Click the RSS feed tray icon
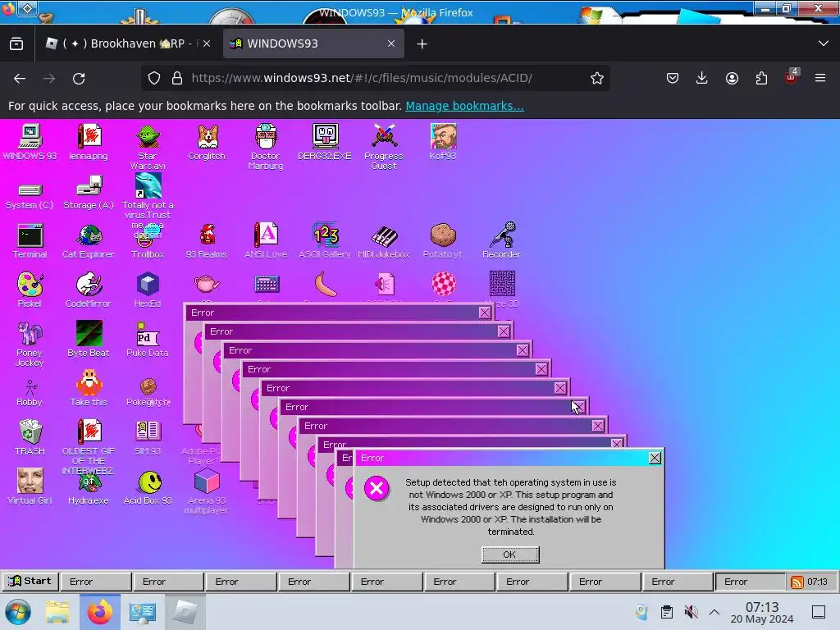The image size is (840, 630). tap(797, 582)
